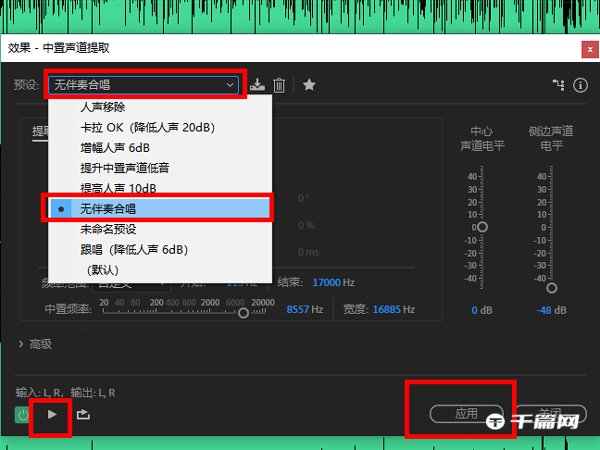Click the preview play button
The height and width of the screenshot is (450, 600).
[x=52, y=414]
